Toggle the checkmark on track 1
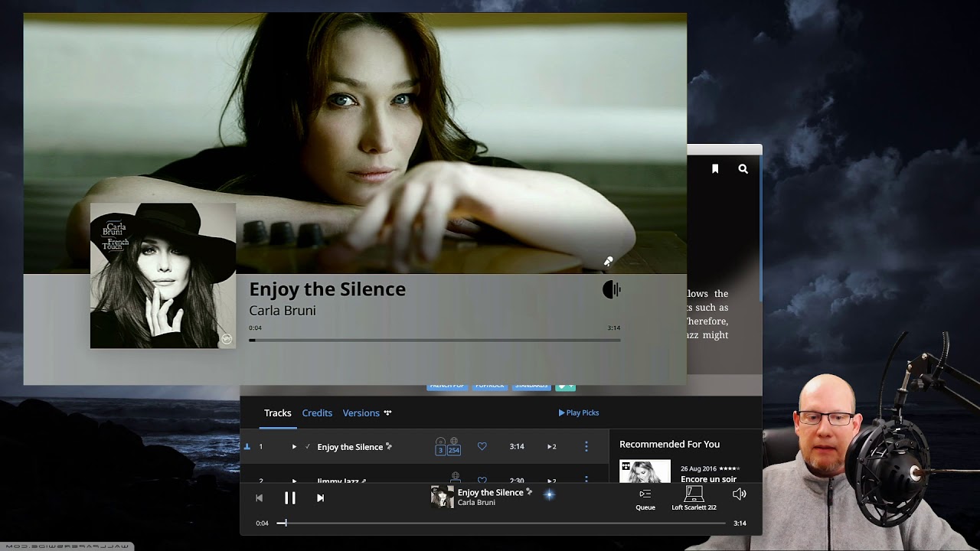Viewport: 980px width, 551px height. [308, 447]
